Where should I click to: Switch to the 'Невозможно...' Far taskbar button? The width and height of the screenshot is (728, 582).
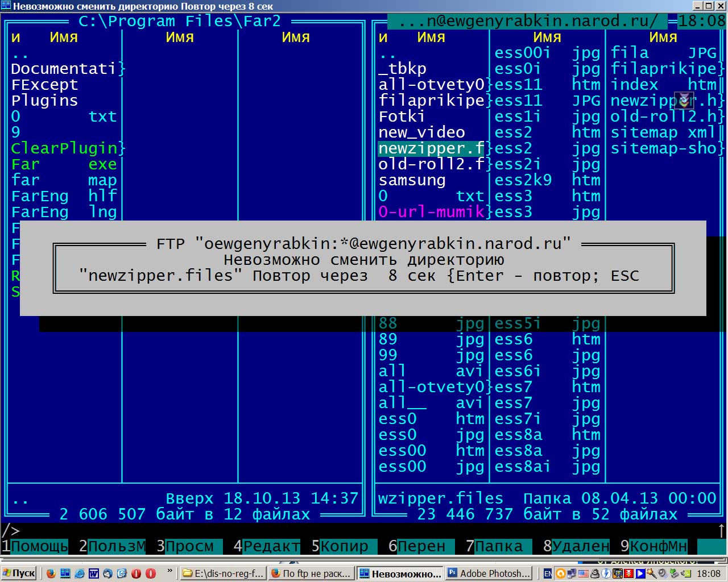click(x=399, y=573)
